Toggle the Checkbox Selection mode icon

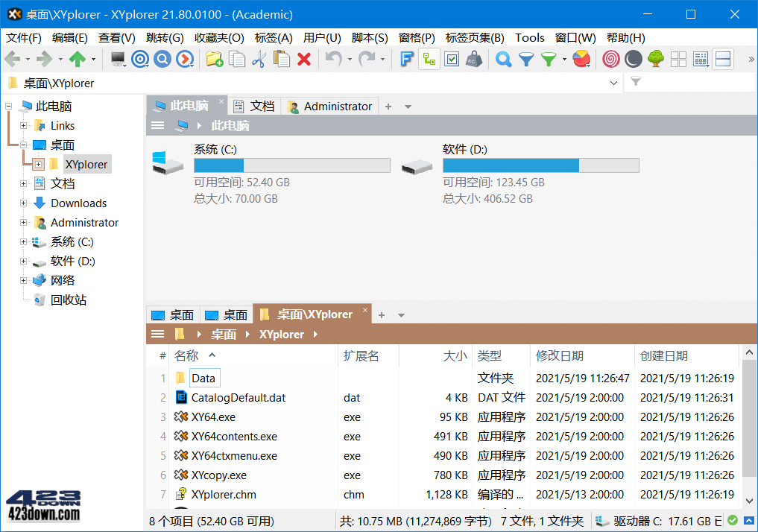(x=452, y=58)
